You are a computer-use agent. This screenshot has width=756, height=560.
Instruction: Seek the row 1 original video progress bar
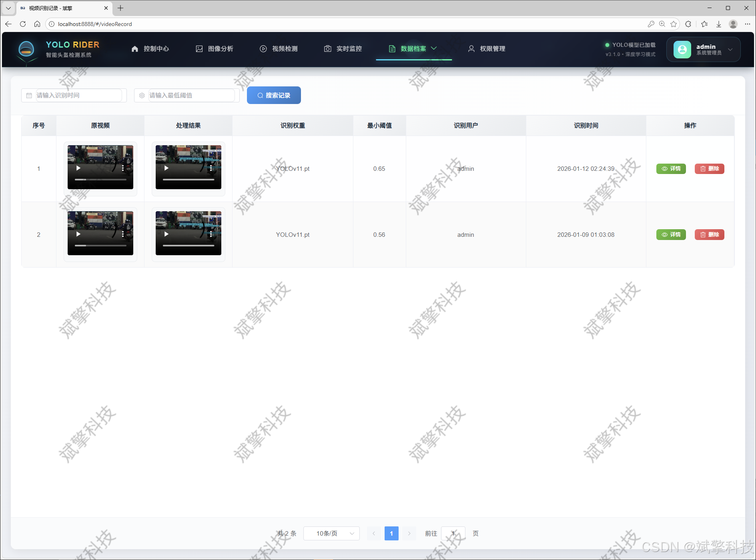point(100,180)
